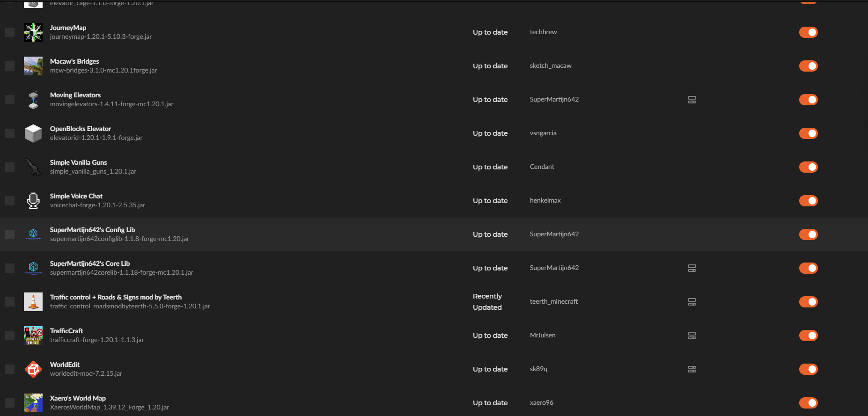
Task: Turn off the SuperMartijn642's Config Lib toggle
Action: coord(809,234)
